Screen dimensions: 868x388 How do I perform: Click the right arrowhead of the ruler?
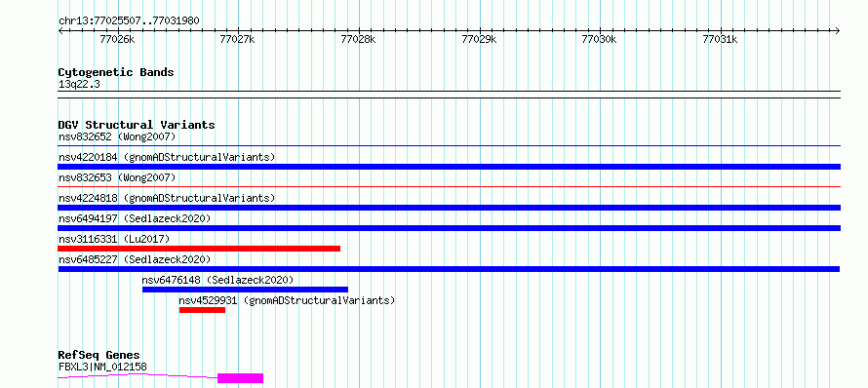(x=838, y=30)
